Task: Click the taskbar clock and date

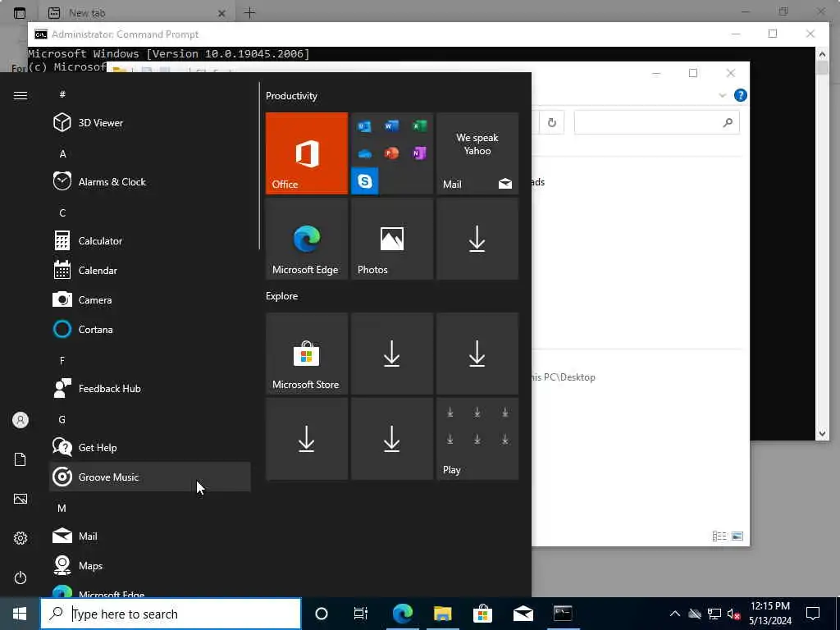Action: click(x=770, y=614)
